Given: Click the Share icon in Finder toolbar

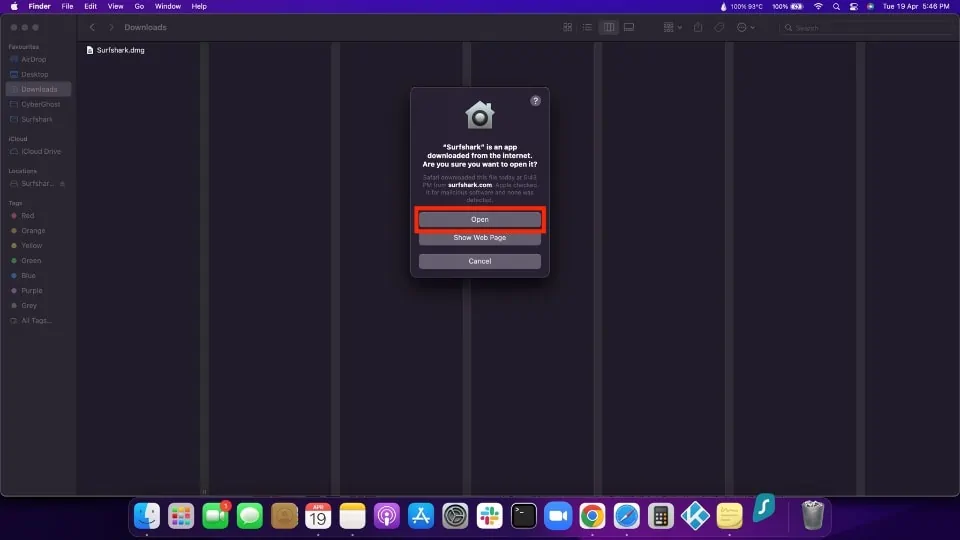Looking at the screenshot, I should pos(698,28).
